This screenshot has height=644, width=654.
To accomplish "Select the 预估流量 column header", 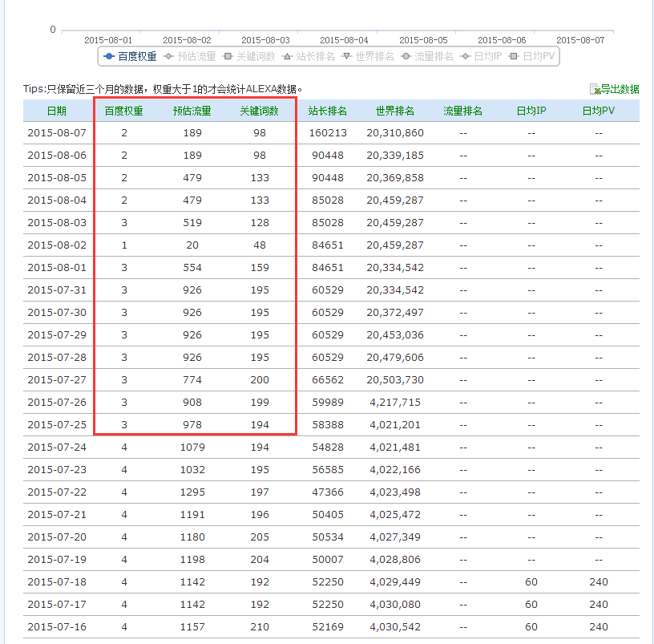I will 192,111.
